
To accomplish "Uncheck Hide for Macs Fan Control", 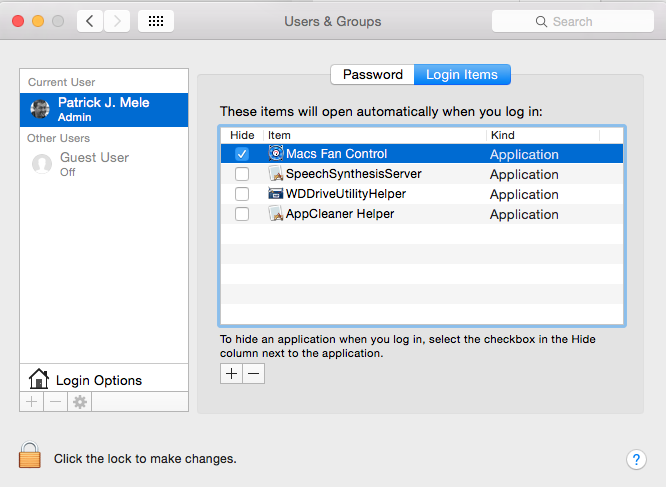I will tap(242, 154).
